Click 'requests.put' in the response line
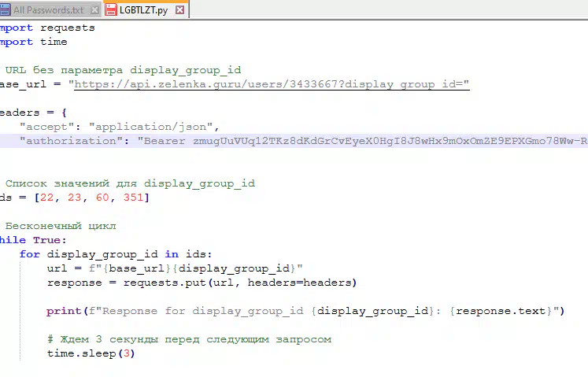Viewport: 588px width, 377px height. (x=165, y=283)
